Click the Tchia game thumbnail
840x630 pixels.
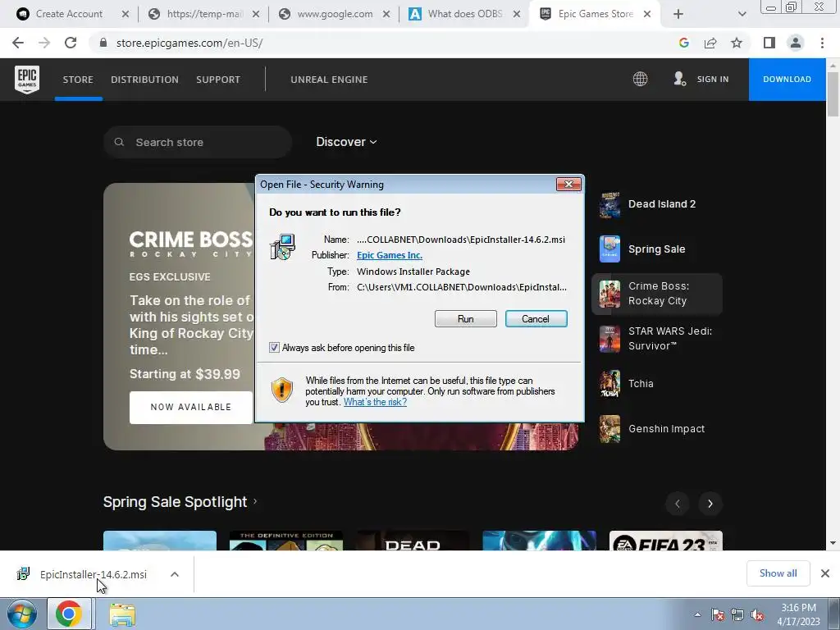click(609, 384)
